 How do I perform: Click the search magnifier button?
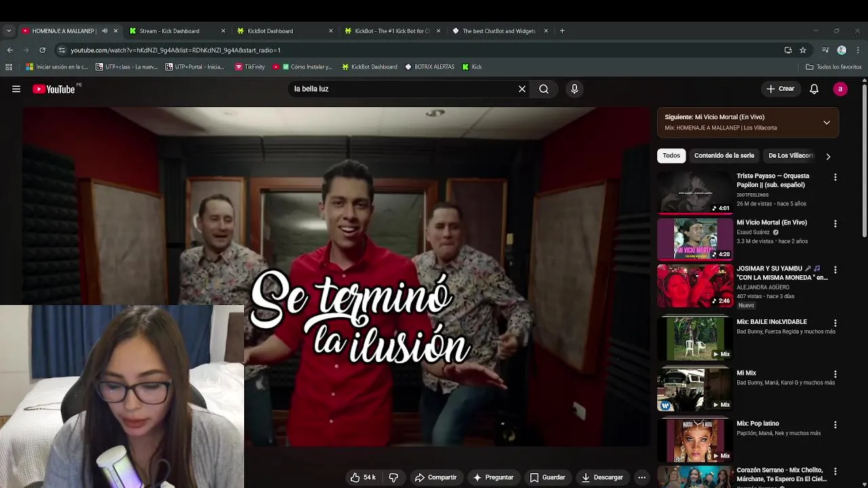[544, 89]
